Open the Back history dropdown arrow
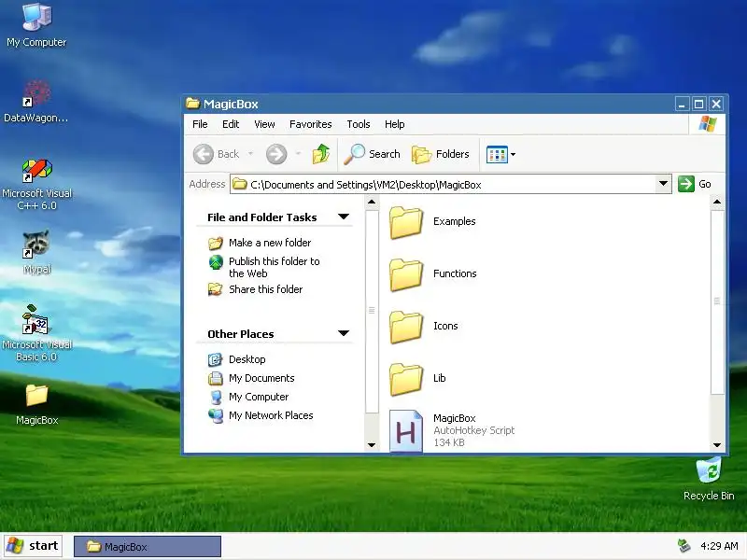The width and height of the screenshot is (747, 560). pyautogui.click(x=250, y=154)
